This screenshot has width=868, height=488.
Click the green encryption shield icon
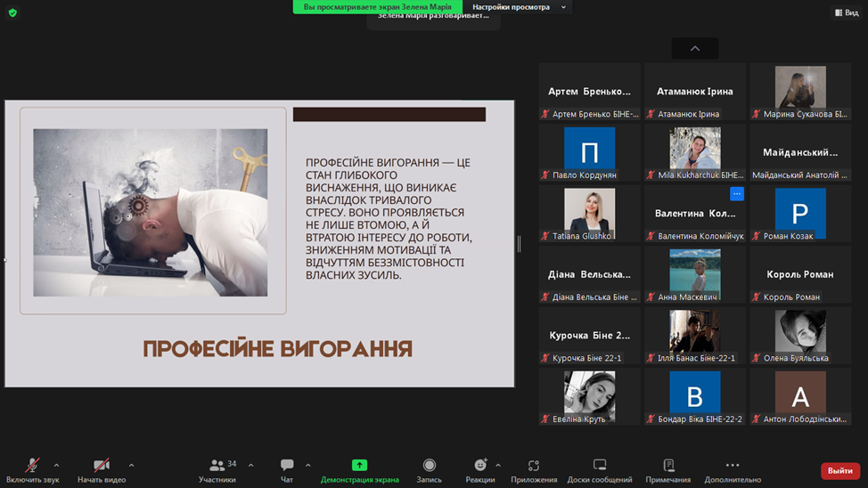[x=12, y=12]
